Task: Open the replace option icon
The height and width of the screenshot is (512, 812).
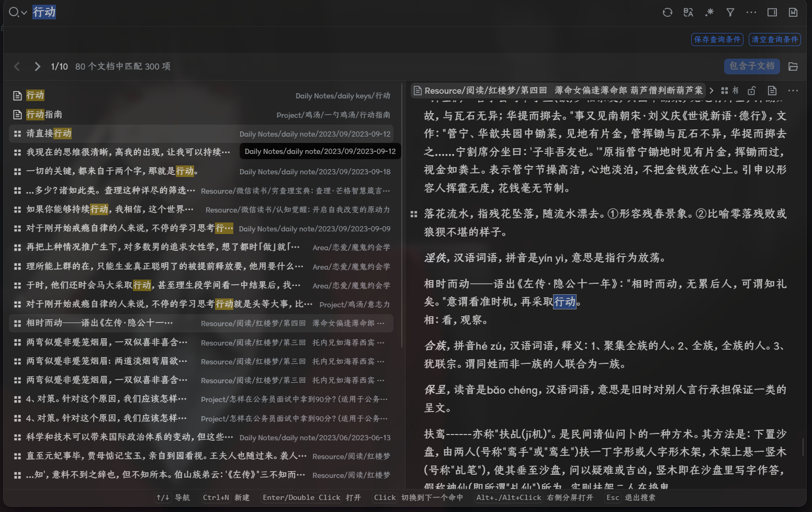Action: click(689, 12)
